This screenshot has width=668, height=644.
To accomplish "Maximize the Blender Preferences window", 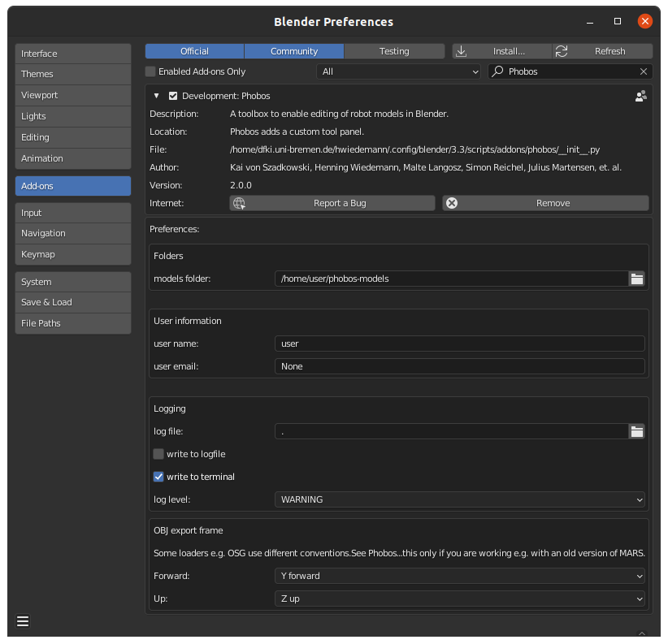I will click(x=618, y=21).
